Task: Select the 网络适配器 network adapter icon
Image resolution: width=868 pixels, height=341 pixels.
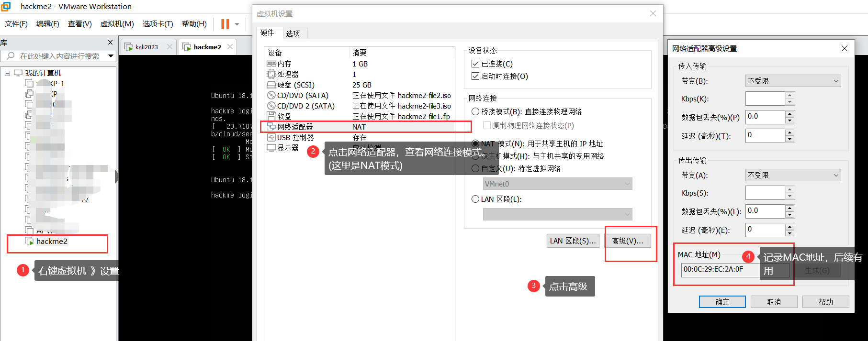Action: tap(271, 127)
